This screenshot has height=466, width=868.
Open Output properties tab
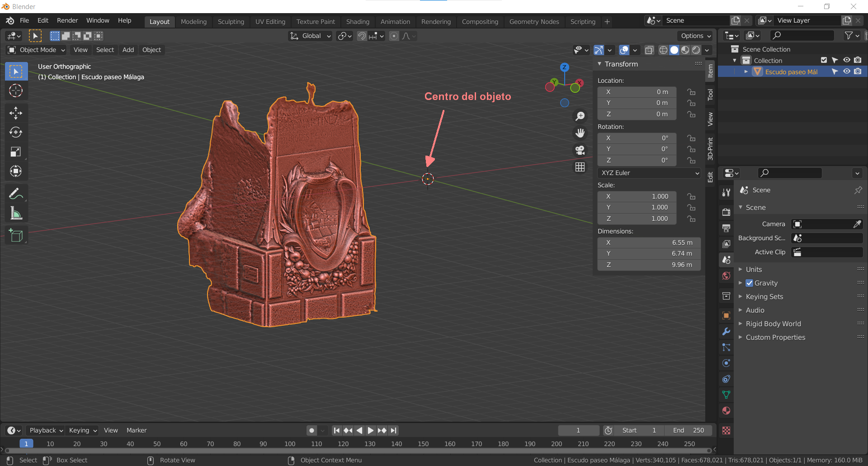pos(726,228)
